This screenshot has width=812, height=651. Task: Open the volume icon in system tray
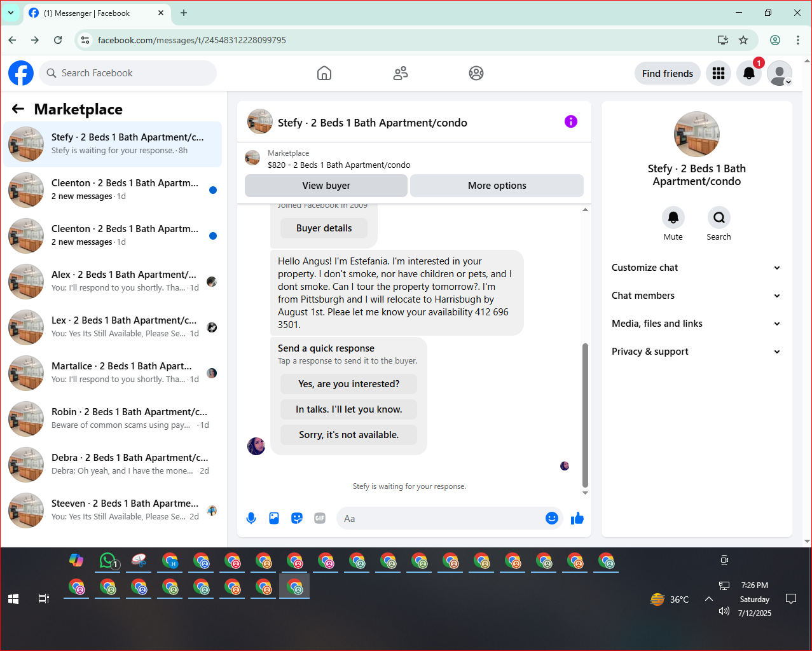(724, 611)
